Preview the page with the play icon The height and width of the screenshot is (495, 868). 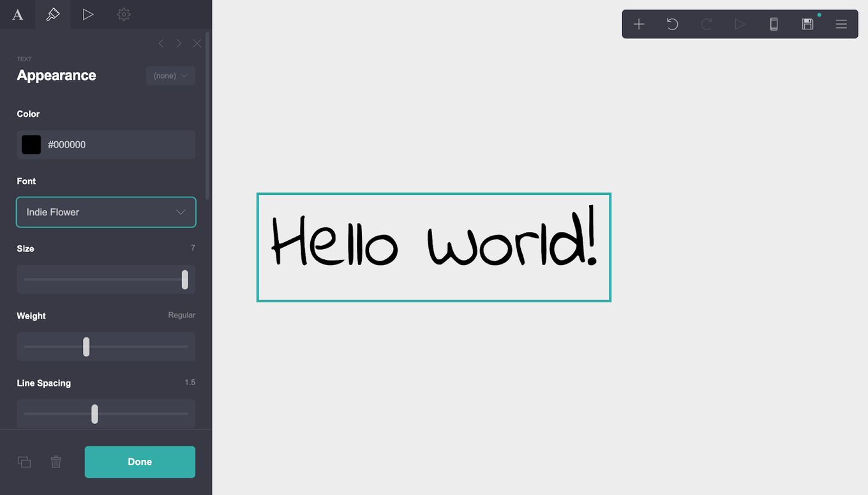click(740, 24)
